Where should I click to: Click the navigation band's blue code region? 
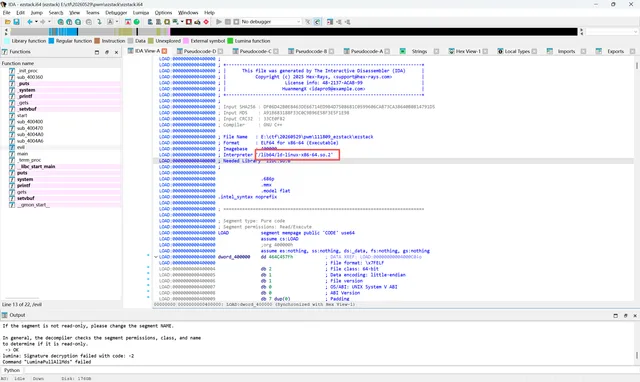[x=63, y=32]
